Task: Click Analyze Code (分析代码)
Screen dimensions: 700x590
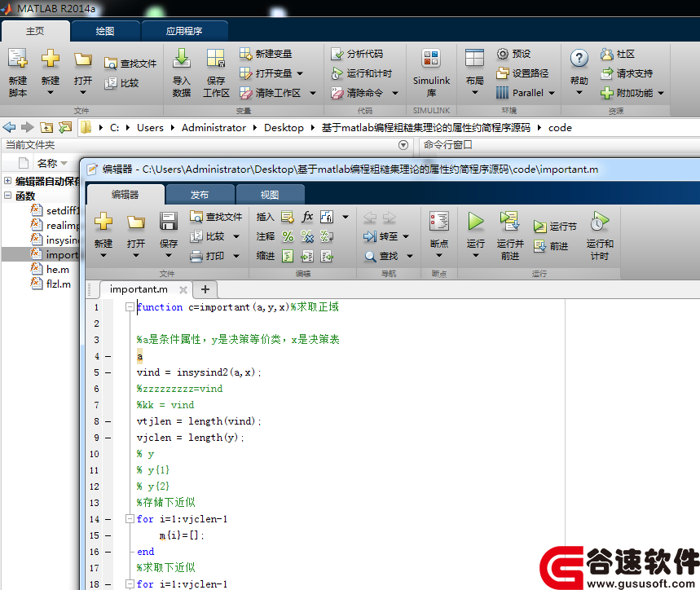Action: tap(357, 54)
